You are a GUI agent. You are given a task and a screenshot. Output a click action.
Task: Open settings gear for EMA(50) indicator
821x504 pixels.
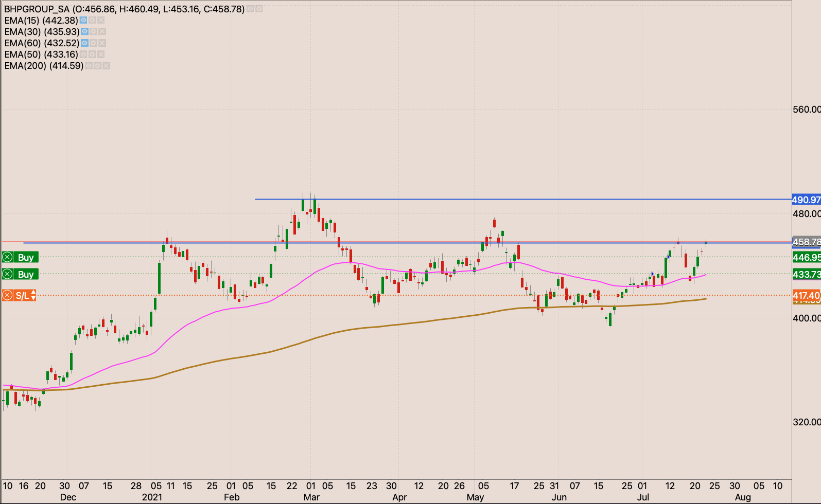92,55
